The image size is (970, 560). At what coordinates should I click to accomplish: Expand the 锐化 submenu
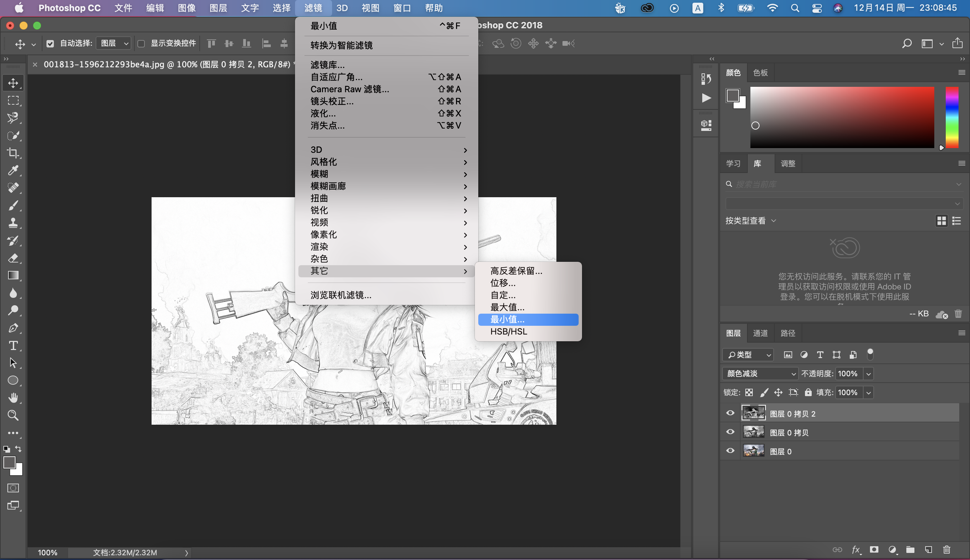(386, 210)
